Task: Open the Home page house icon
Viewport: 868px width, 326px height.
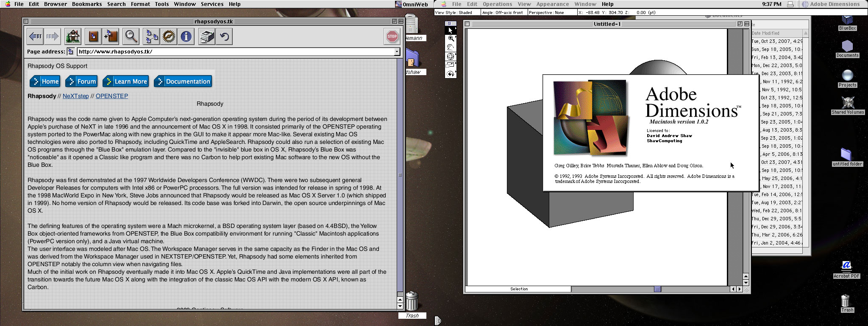Action: pos(73,37)
